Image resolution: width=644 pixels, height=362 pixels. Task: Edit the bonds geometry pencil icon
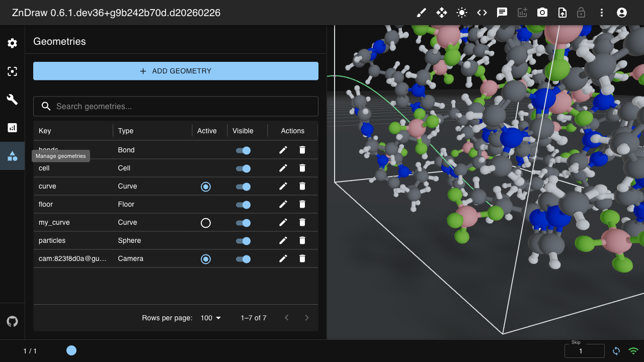[x=283, y=150]
